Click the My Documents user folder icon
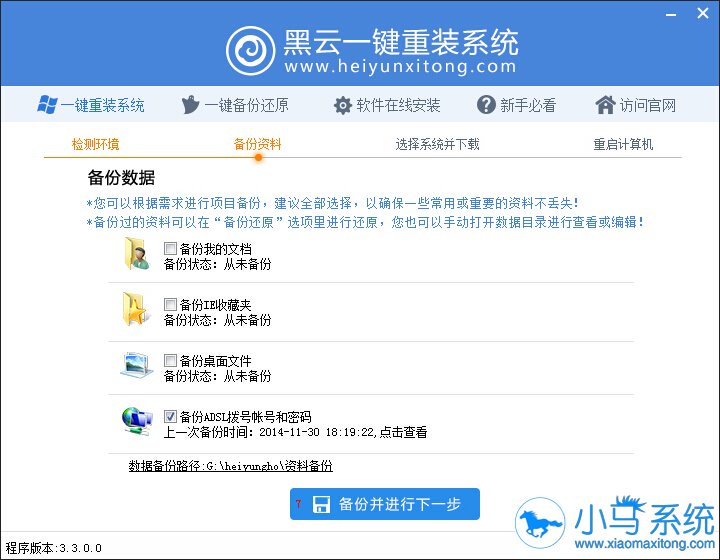Viewport: 720px width, 560px height. coord(137,254)
